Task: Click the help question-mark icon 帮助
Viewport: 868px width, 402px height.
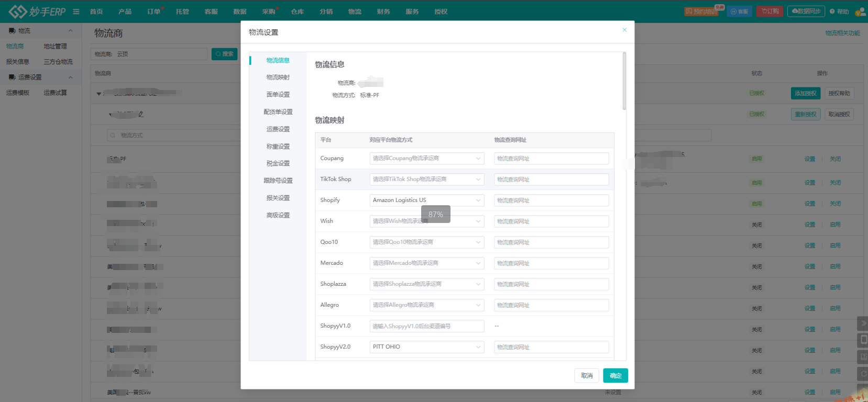Action: pyautogui.click(x=832, y=12)
